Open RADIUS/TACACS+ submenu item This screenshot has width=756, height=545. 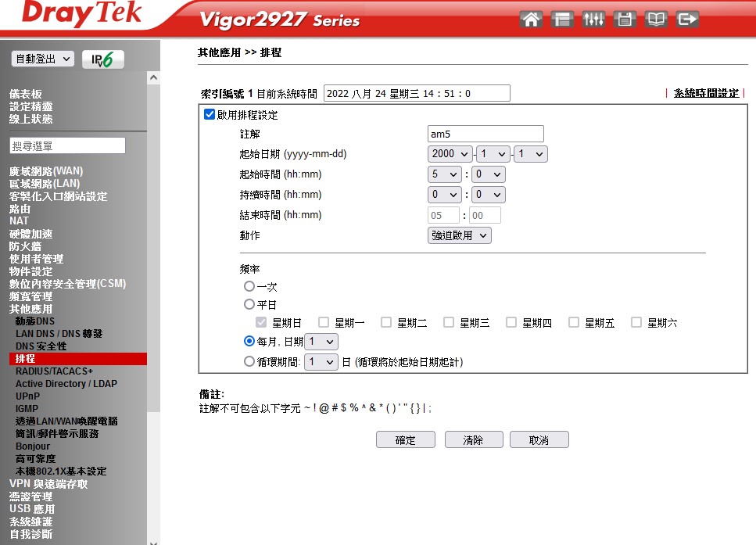(x=54, y=371)
